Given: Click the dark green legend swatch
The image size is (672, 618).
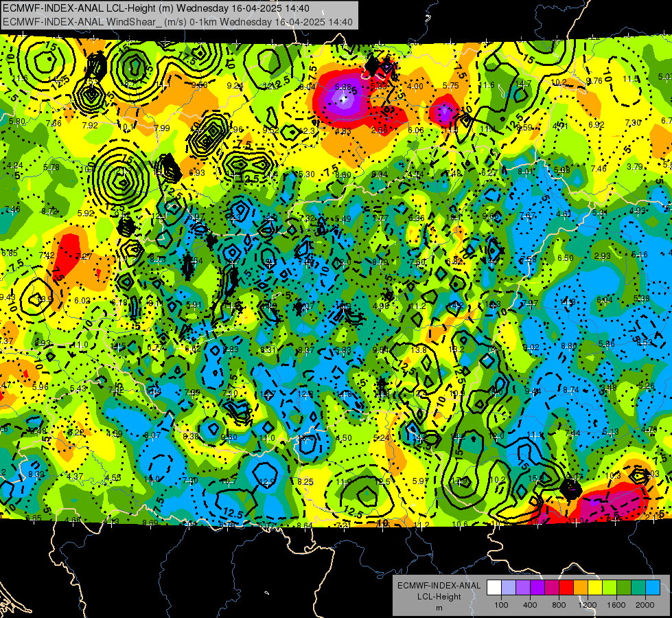Looking at the screenshot, I should point(624,587).
